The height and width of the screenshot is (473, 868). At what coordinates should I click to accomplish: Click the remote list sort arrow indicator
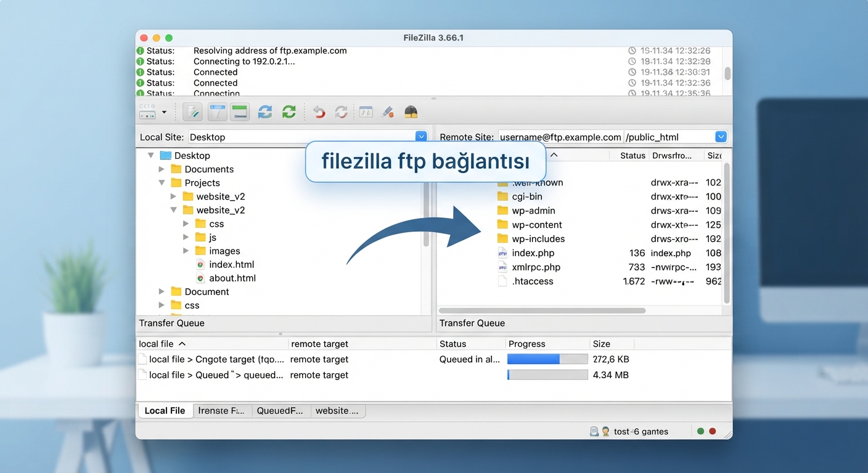(554, 155)
